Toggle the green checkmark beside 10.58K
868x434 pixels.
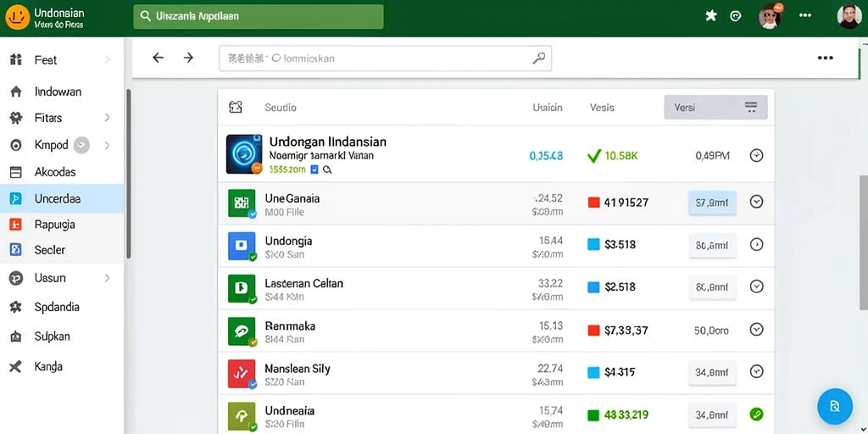tap(594, 156)
